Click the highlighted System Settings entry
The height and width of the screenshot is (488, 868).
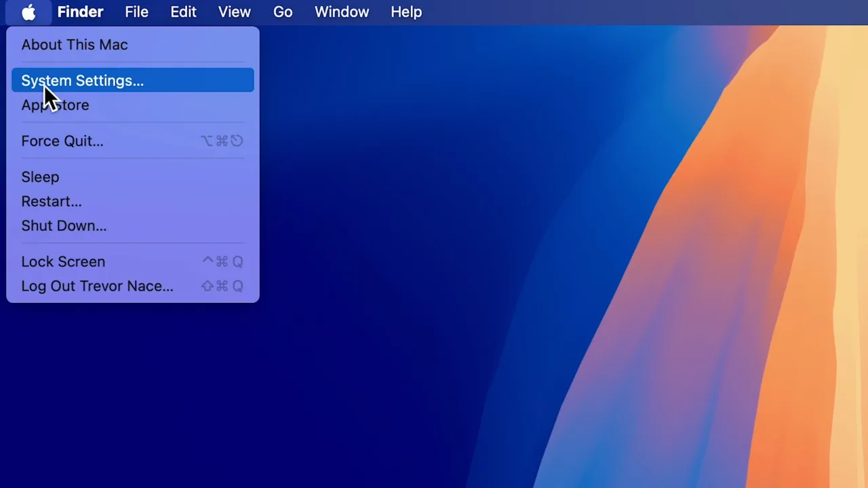pyautogui.click(x=82, y=80)
